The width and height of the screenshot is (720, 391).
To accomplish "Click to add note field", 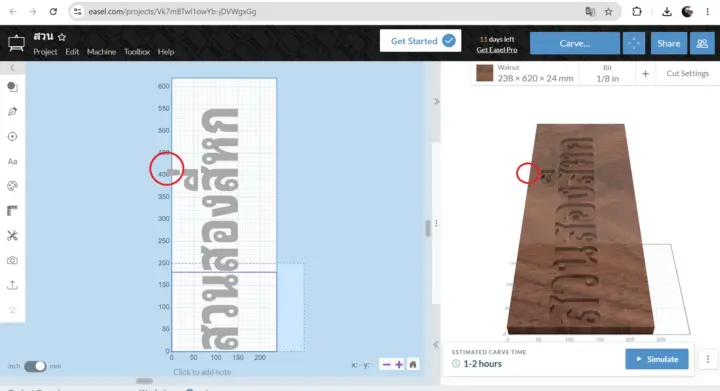I will 202,372.
